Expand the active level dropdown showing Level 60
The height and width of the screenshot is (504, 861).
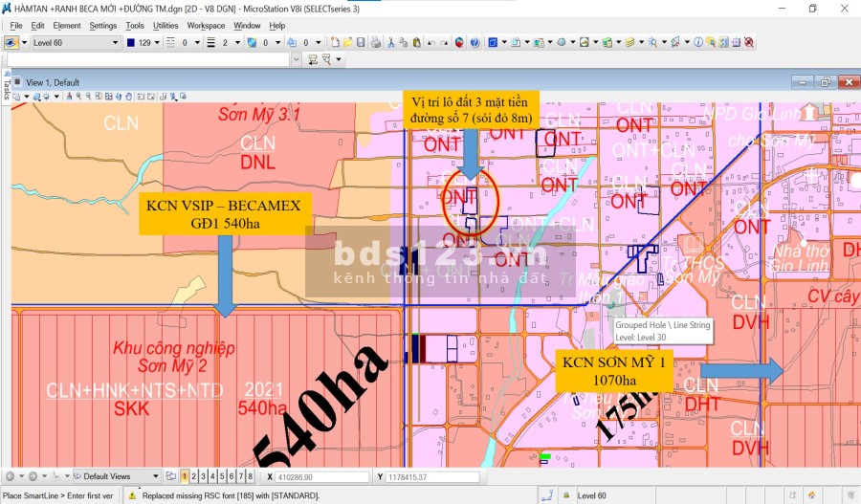115,42
